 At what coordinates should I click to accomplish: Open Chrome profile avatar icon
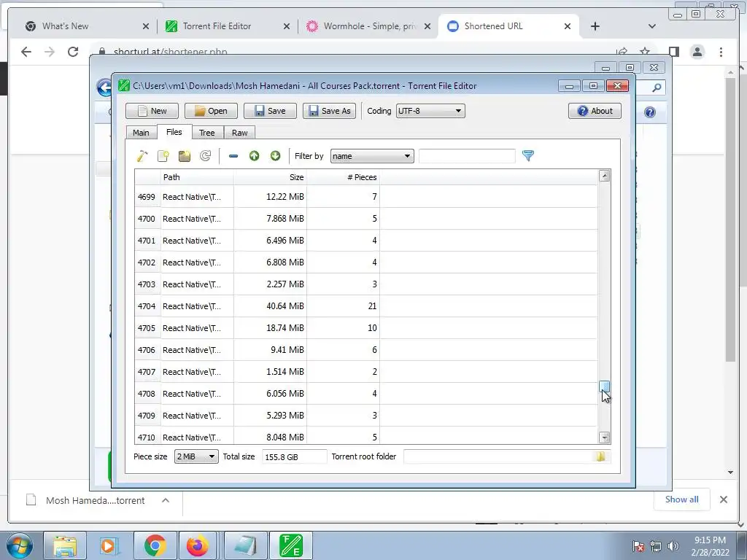pyautogui.click(x=697, y=52)
